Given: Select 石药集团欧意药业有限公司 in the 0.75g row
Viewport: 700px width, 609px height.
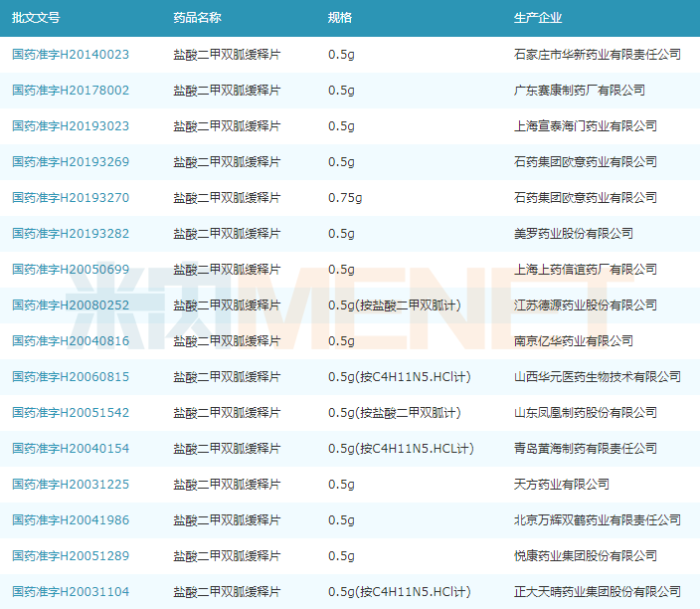Looking at the screenshot, I should 586,197.
